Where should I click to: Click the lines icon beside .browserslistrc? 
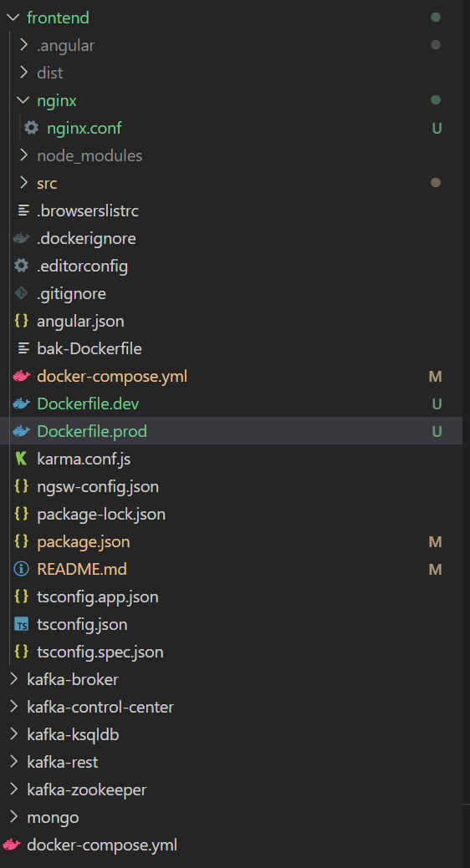(23, 211)
